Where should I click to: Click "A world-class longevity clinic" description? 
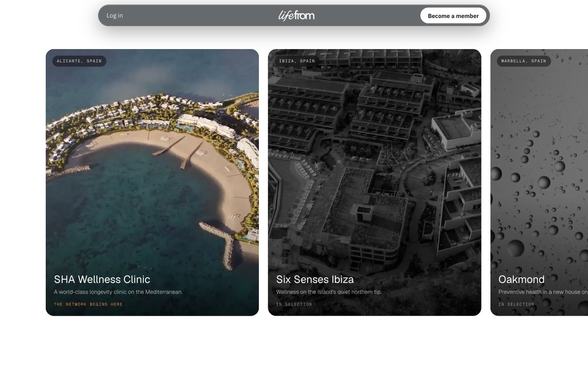(x=118, y=292)
